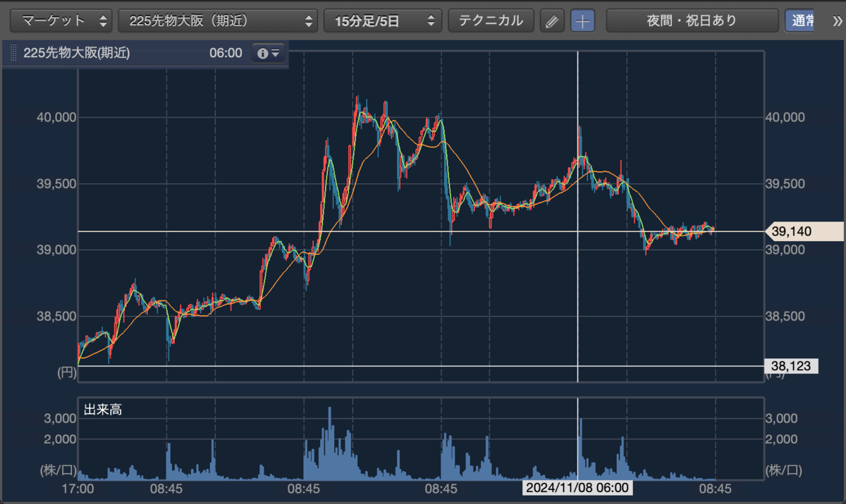This screenshot has width=846, height=504.
Task: Select the pencil drawing tool icon
Action: pyautogui.click(x=553, y=21)
